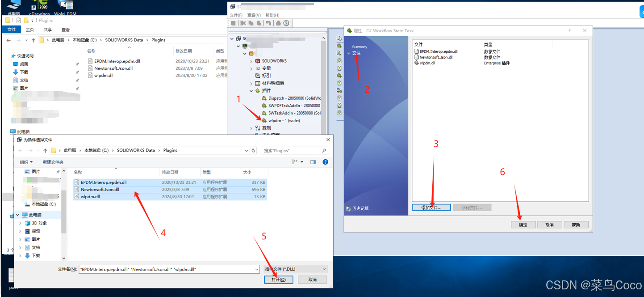Viewport: 644px width, 297px height.
Task: Click the cut scissors icon in admin toolbar
Action: [243, 23]
